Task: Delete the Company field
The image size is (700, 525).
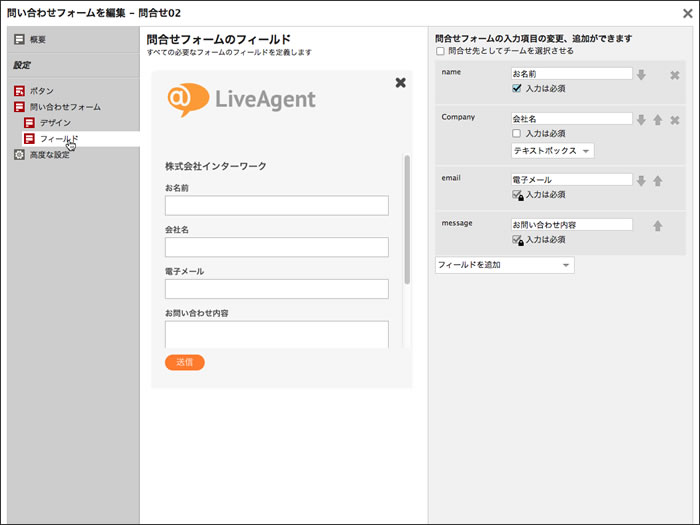Action: click(x=675, y=120)
